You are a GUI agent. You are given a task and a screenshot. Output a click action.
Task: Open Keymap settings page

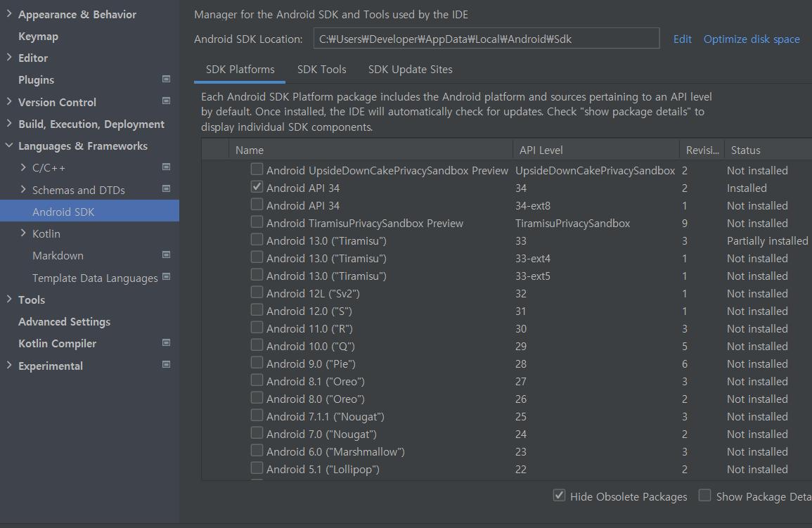coord(39,37)
